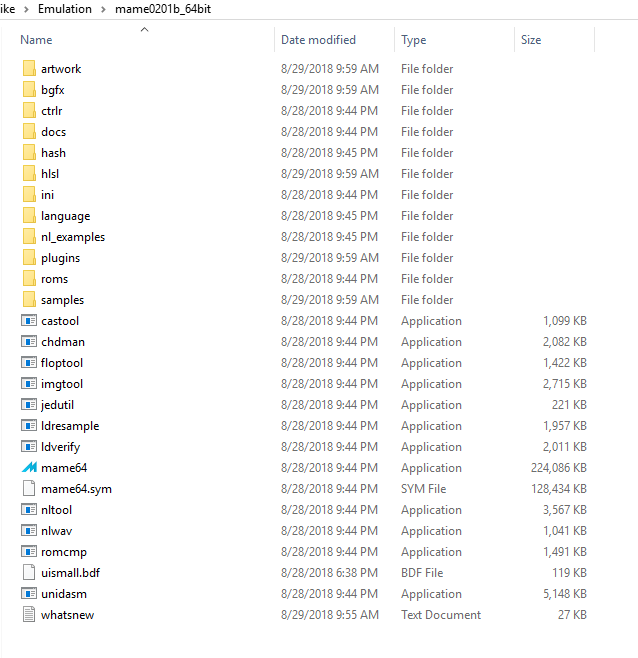Expand the breadcrumb chevron before Emulation
Image resolution: width=638 pixels, height=658 pixels.
[26, 9]
